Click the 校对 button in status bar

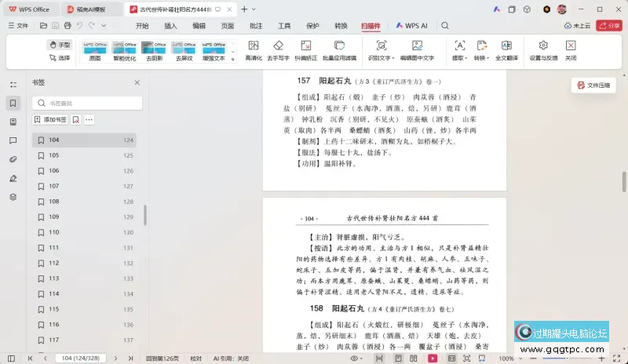(x=195, y=359)
